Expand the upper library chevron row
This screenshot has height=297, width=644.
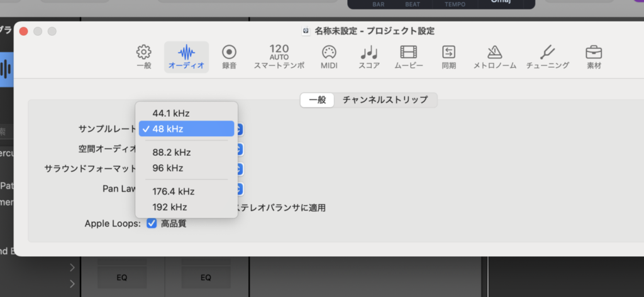[72, 268]
